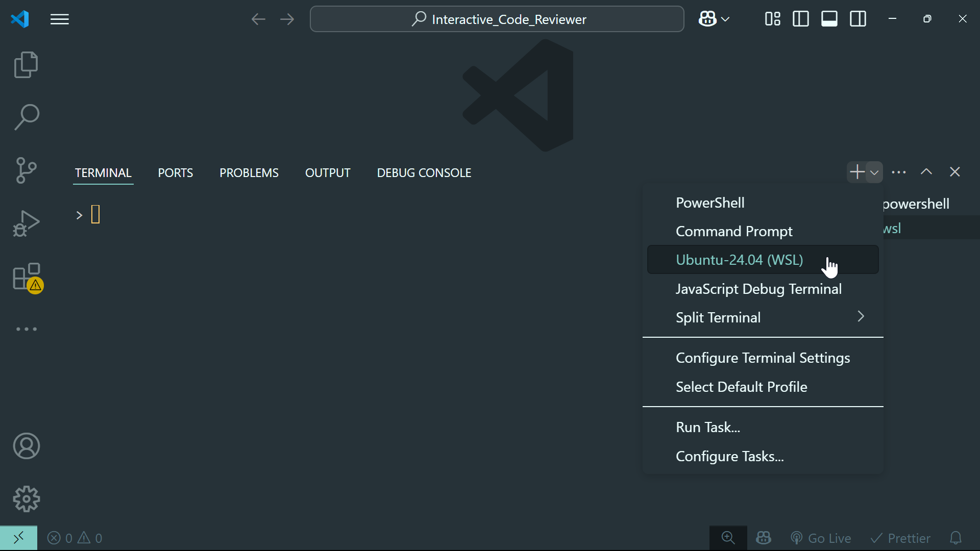Click the Interactive_Code_Reviewer command center search box

tap(497, 19)
